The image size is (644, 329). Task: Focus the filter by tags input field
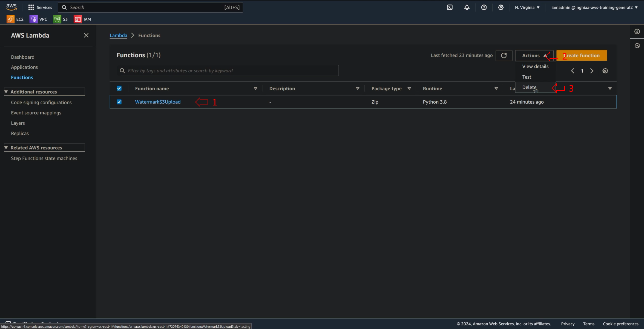click(x=228, y=71)
